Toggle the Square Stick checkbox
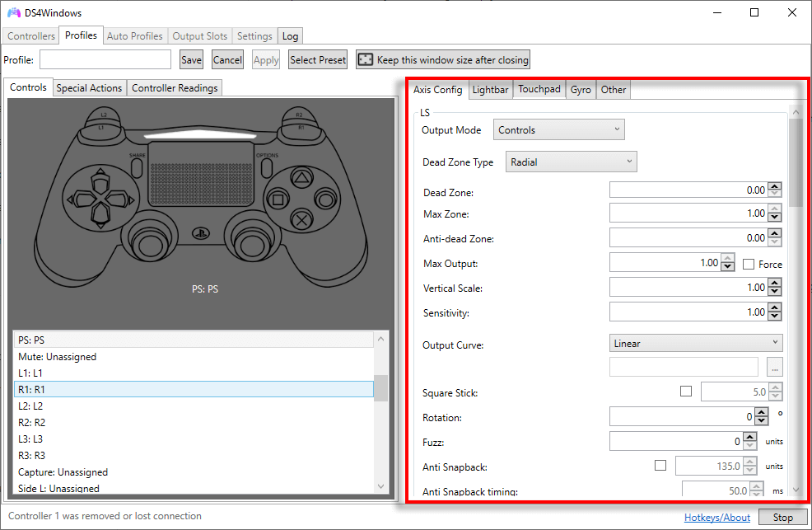This screenshot has height=530, width=812. 686,392
